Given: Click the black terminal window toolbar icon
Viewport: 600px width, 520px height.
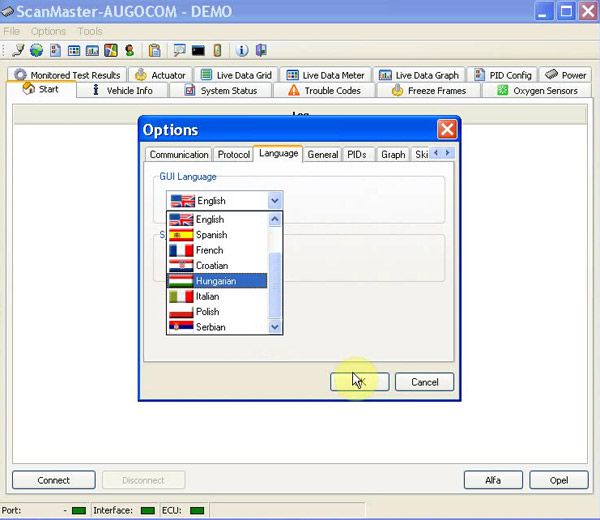Looking at the screenshot, I should [x=199, y=50].
